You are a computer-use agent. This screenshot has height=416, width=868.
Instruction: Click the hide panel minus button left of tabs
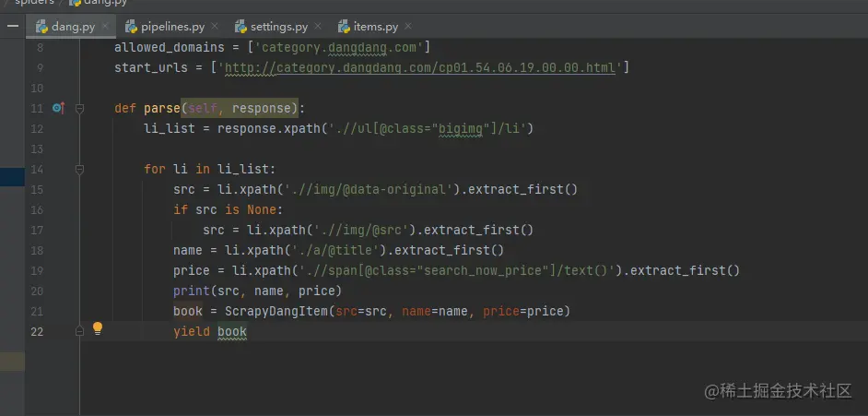tap(13, 26)
